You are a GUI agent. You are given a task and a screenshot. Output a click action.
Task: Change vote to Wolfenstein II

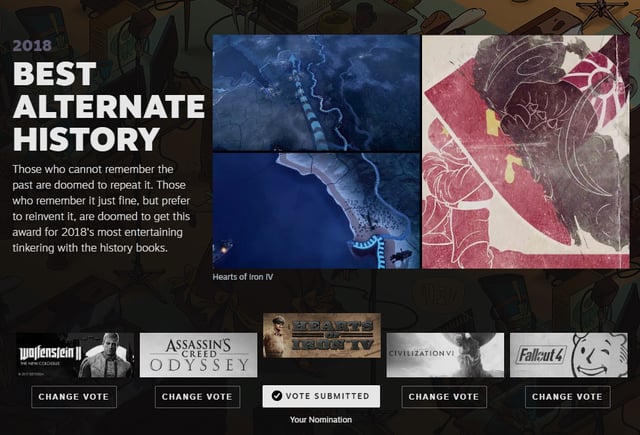click(74, 397)
